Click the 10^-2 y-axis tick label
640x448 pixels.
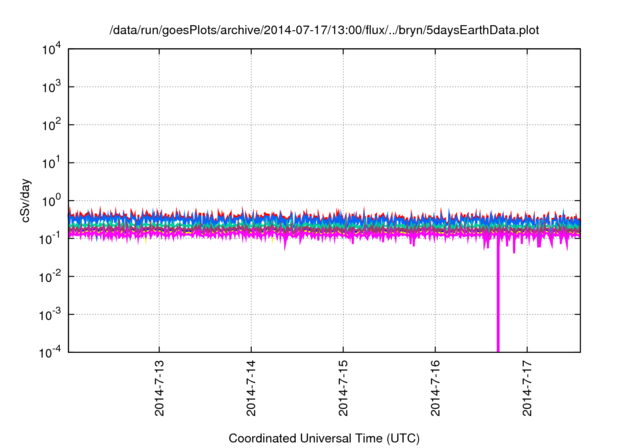point(50,277)
